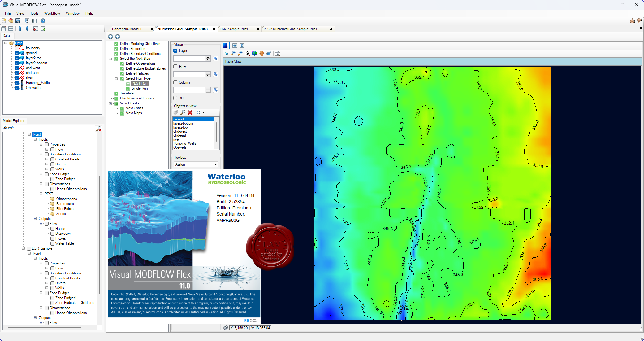Screen dimensions: 644x341
Task: Switch to the Conceptual Model 1 tab
Action: click(127, 29)
